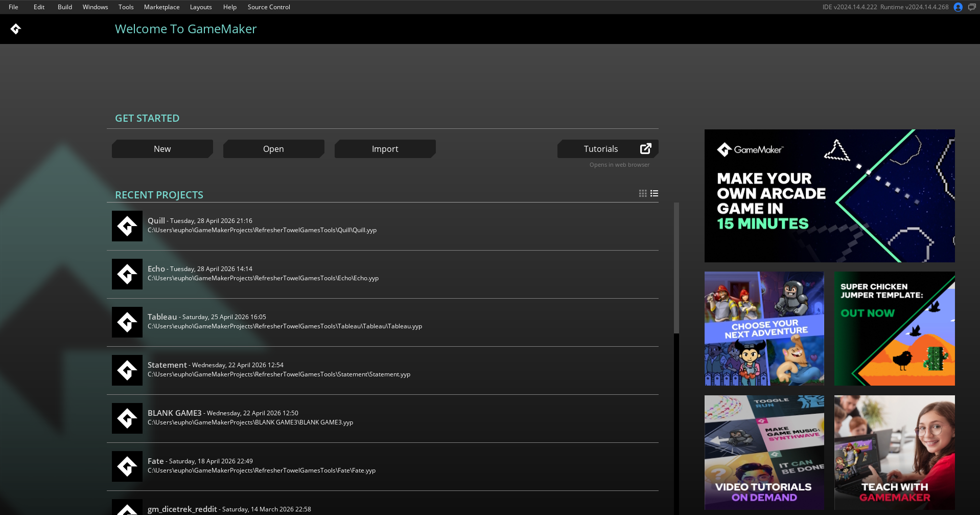Open the Layouts menu
The width and height of the screenshot is (980, 515).
(x=201, y=7)
